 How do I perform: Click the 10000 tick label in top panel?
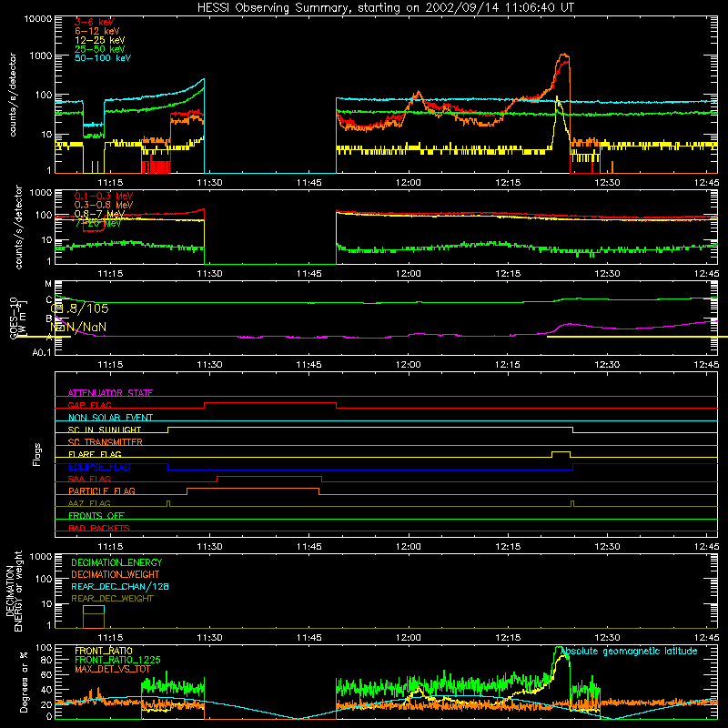point(38,19)
